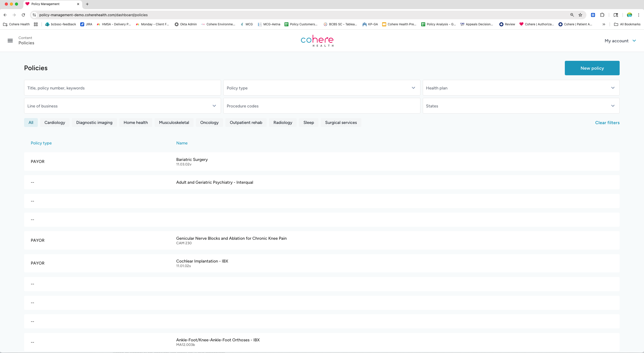Viewport: 644px width, 353px height.
Task: Select the All category chip
Action: click(31, 123)
